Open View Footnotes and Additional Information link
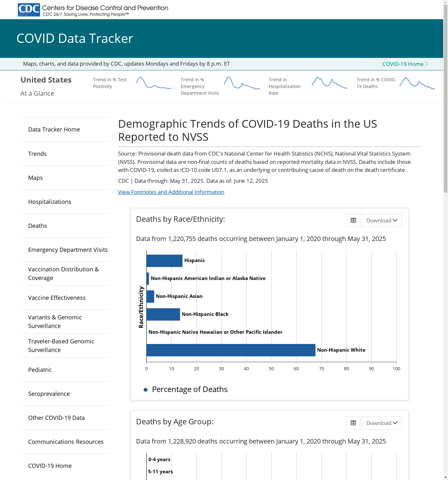This screenshot has height=480, width=448. (171, 192)
